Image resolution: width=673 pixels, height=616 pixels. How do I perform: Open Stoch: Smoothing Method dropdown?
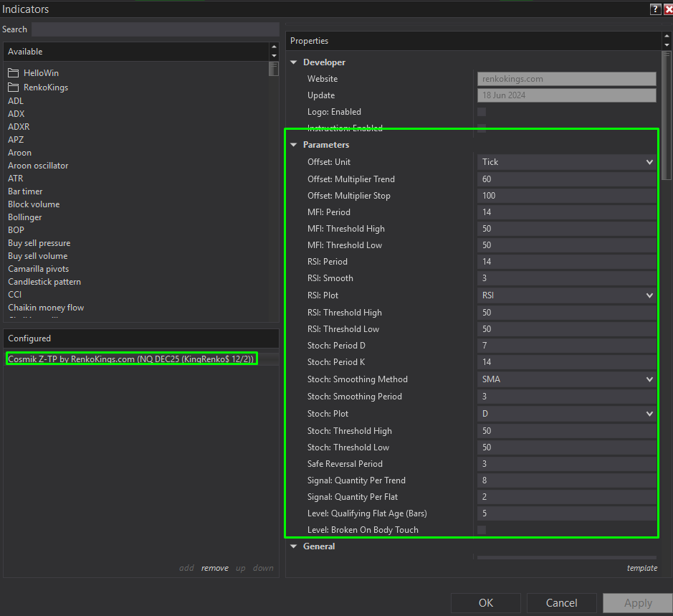[566, 379]
